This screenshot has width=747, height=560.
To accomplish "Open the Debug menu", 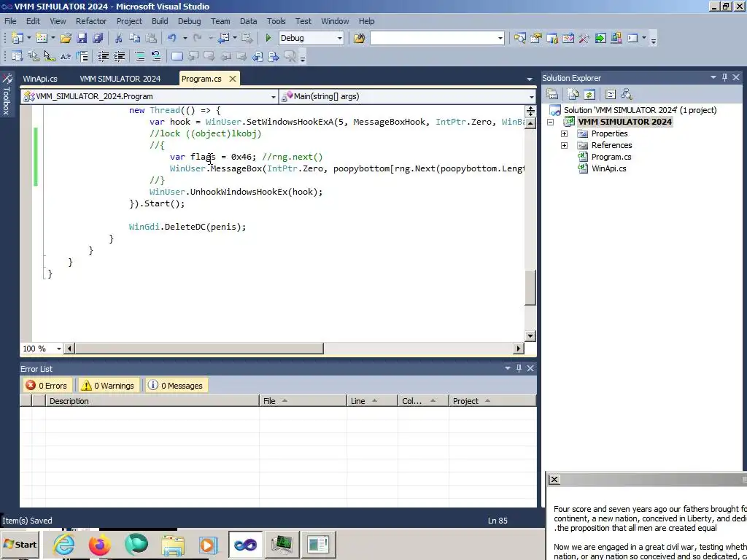I will (189, 21).
